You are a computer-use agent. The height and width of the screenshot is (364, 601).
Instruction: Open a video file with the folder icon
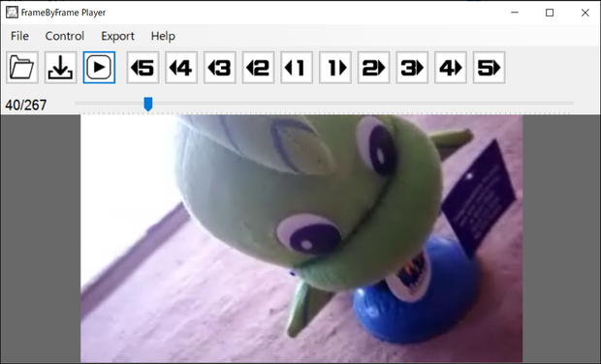(22, 68)
